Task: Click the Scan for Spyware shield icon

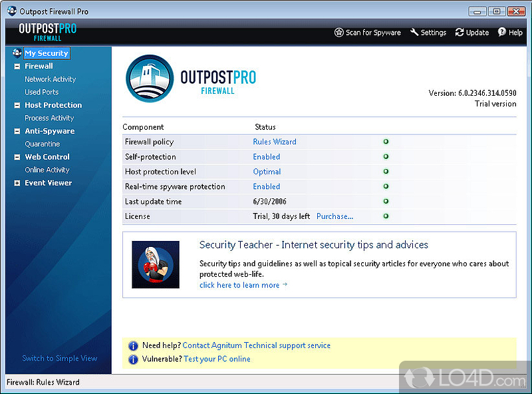Action: [338, 33]
